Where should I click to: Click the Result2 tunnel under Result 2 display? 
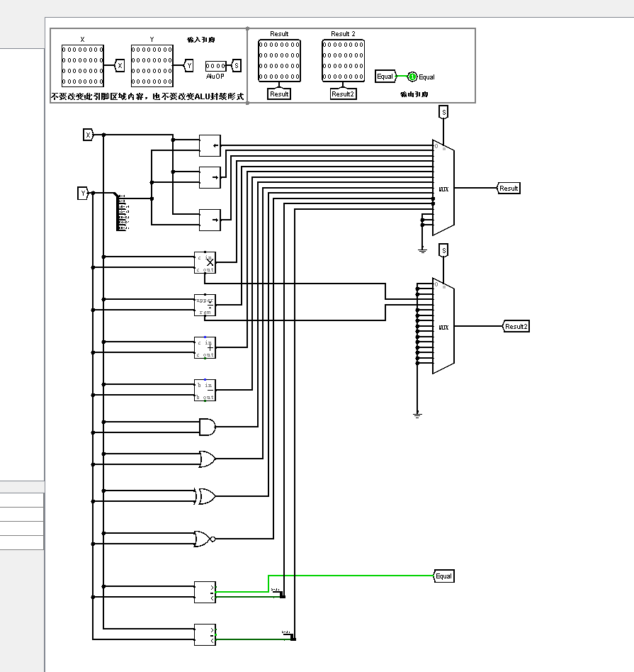[x=343, y=94]
